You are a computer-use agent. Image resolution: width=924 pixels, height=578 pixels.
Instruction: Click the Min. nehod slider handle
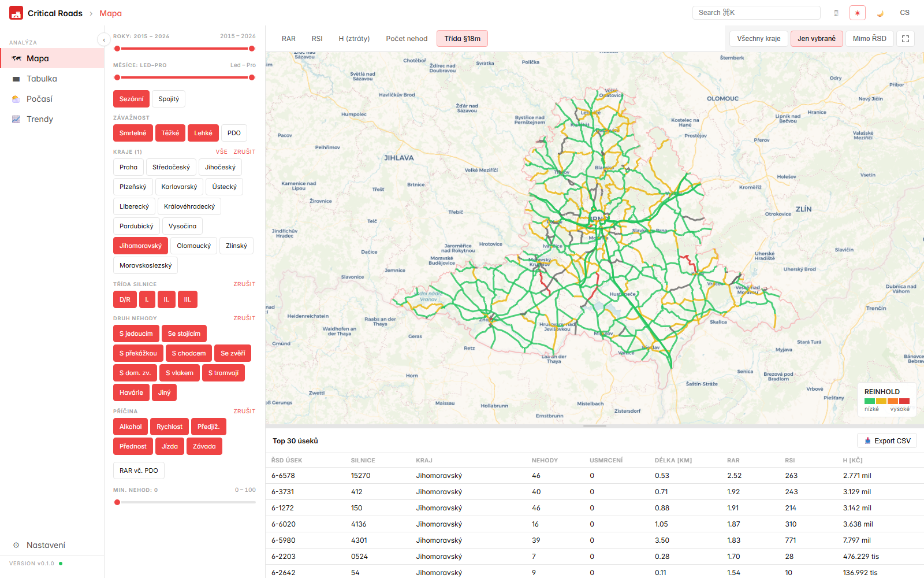click(x=117, y=502)
